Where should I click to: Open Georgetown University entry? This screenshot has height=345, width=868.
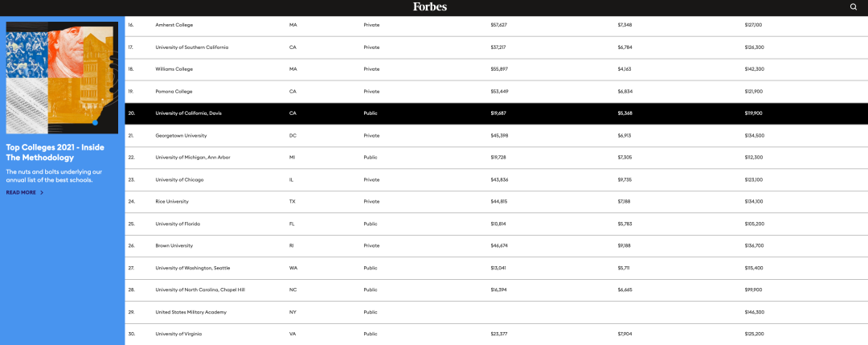coord(182,135)
